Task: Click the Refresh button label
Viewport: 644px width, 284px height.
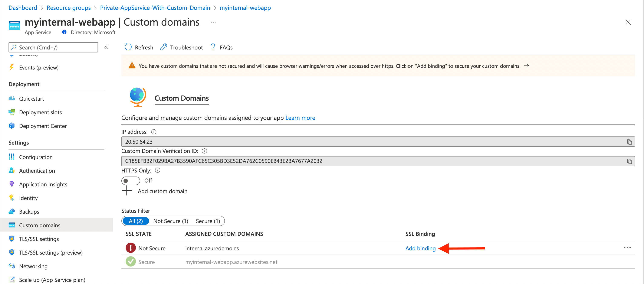Action: point(144,47)
